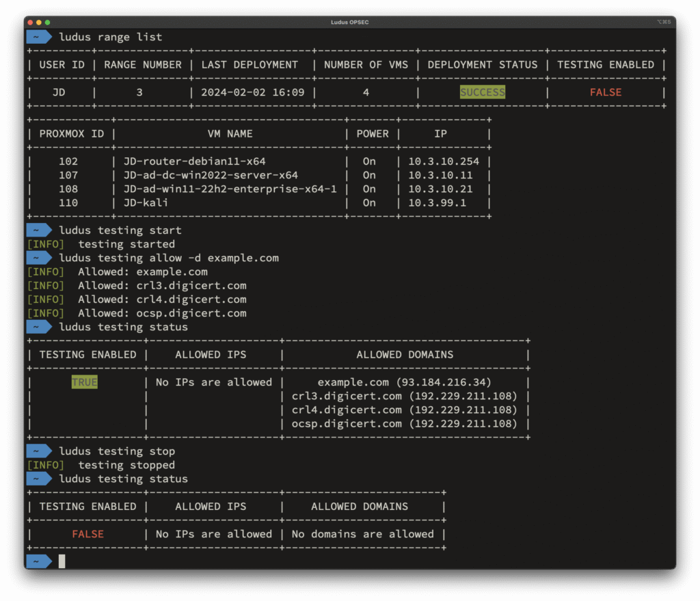Image resolution: width=700 pixels, height=601 pixels.
Task: Place cursor at the empty bottom prompt
Action: pos(62,561)
